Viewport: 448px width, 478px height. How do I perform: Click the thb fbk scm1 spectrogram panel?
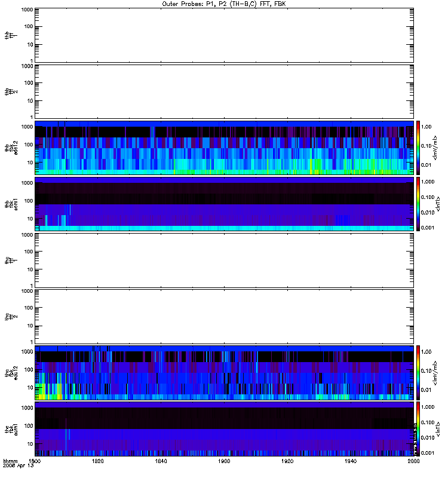point(224,204)
